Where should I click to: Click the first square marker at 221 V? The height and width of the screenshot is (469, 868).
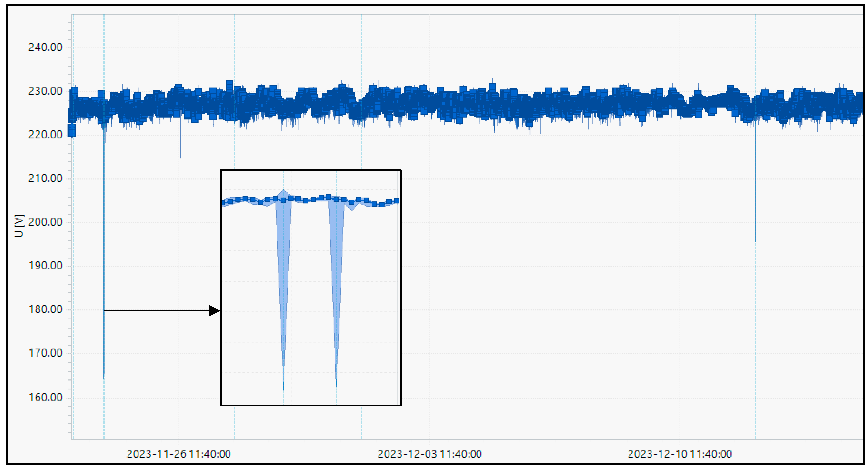(71, 130)
